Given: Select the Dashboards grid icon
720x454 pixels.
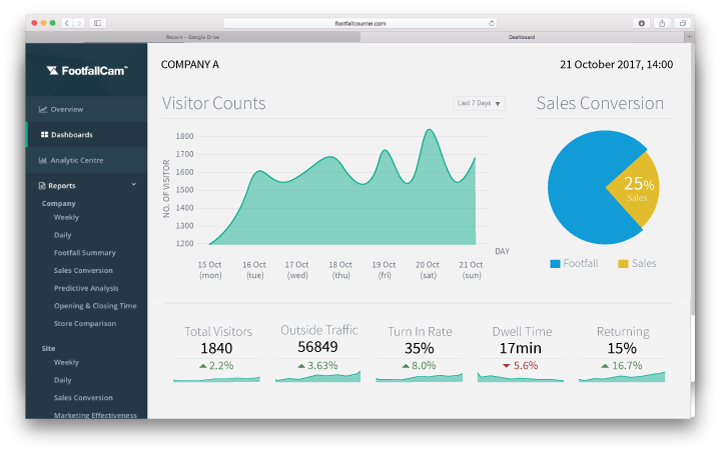Looking at the screenshot, I should 45,135.
